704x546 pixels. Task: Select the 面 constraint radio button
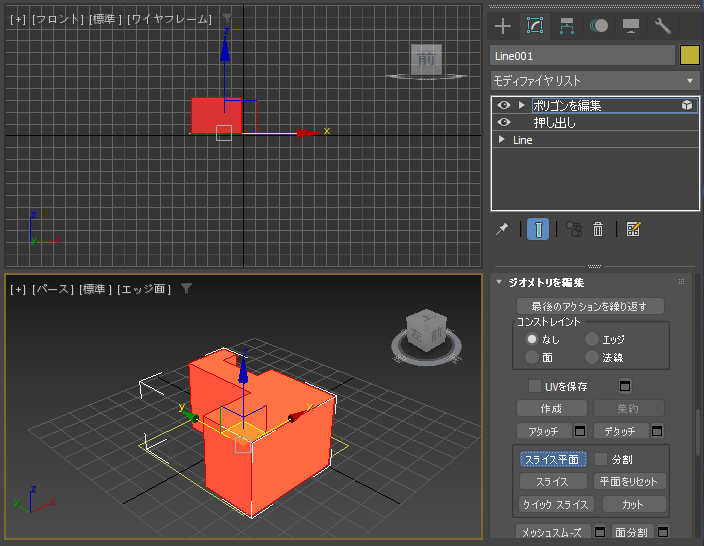(x=532, y=357)
